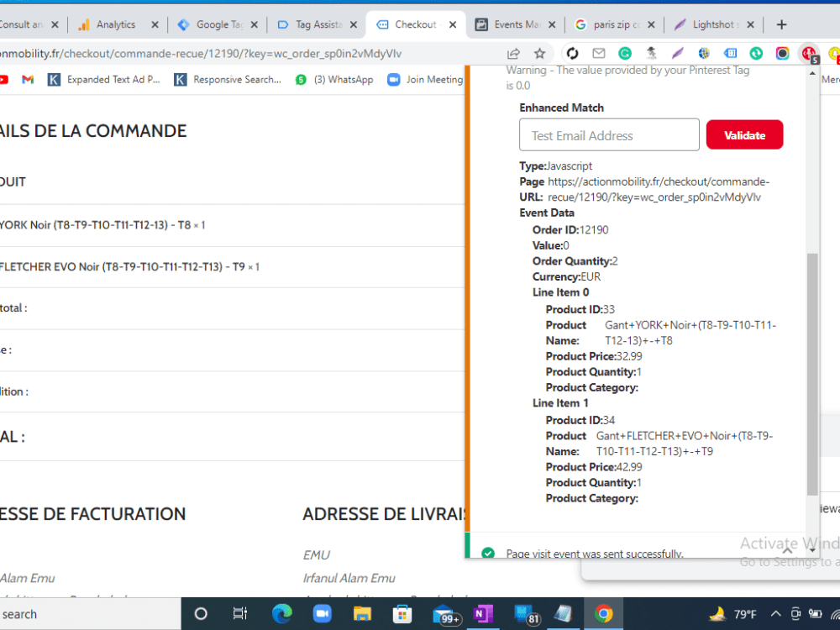This screenshot has height=630, width=840.
Task: Open the Pinterest Tag Helper extension
Action: click(x=809, y=54)
